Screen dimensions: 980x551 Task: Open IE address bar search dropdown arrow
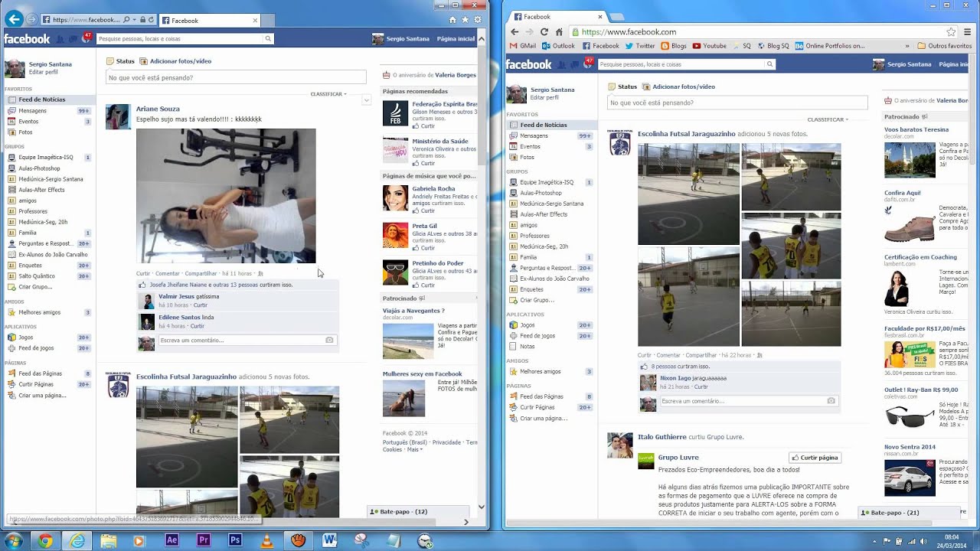(135, 19)
